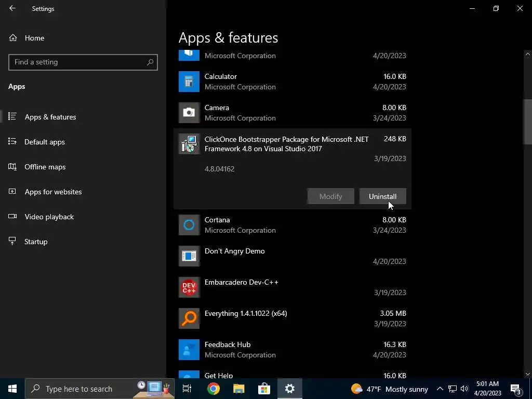Show hidden system tray icons

(440, 389)
